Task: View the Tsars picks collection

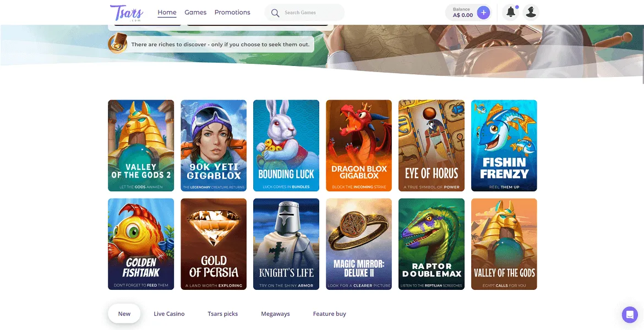Action: pyautogui.click(x=222, y=313)
